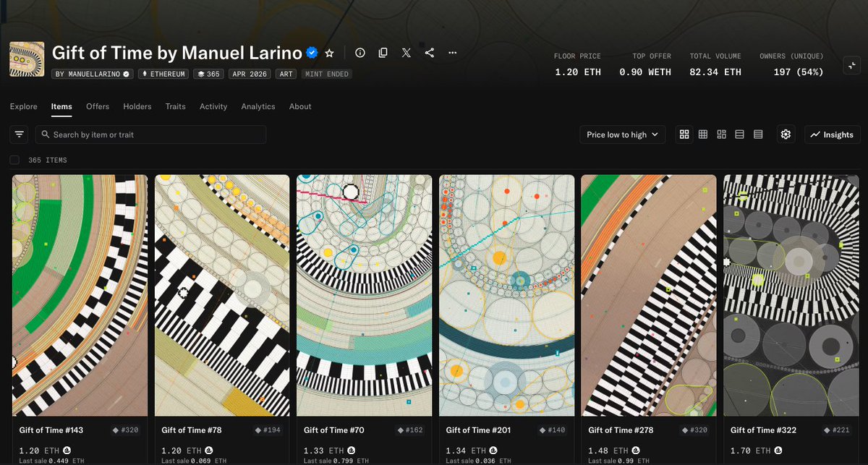868x465 pixels.
Task: Open Gift of Time #143 artwork thumbnail
Action: (x=80, y=295)
